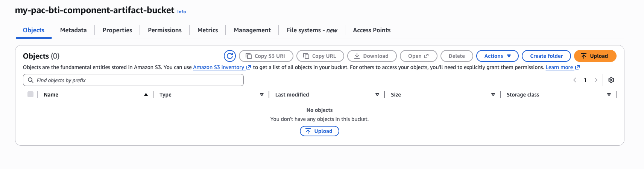Click the Storage class column header label
644x169 pixels.
(x=523, y=95)
